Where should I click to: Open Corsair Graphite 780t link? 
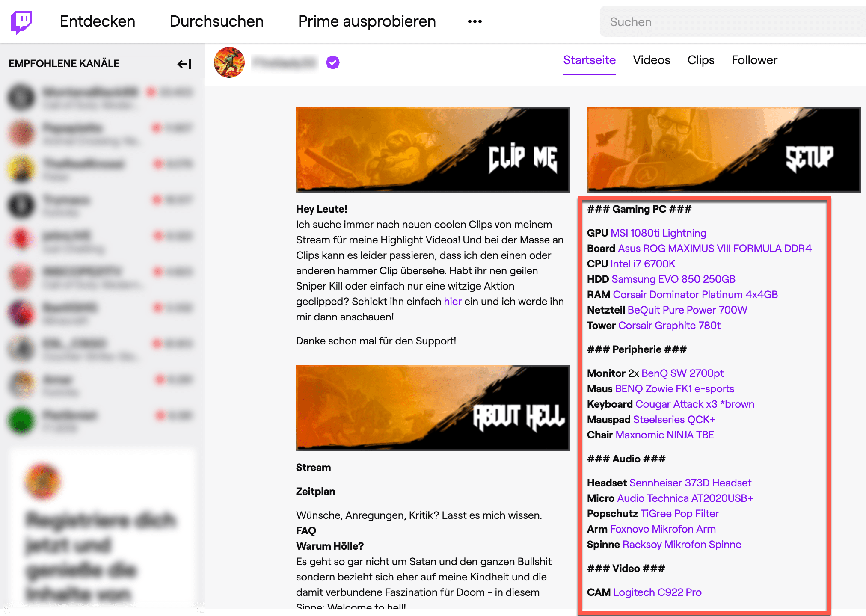click(670, 326)
